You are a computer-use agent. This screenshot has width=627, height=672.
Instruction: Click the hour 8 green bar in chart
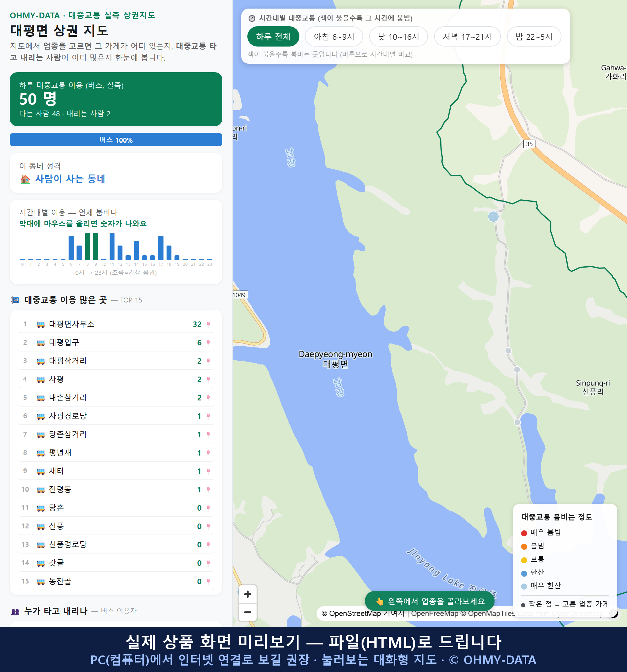88,246
